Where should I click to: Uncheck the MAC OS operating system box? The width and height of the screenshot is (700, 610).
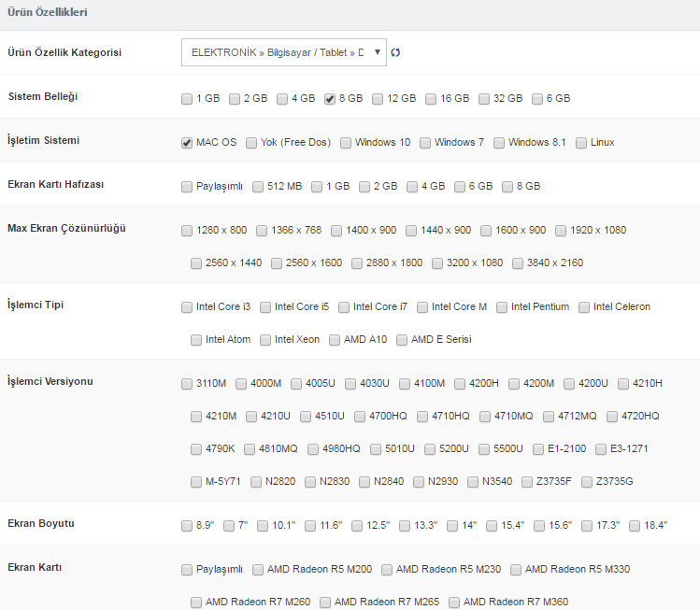point(187,143)
